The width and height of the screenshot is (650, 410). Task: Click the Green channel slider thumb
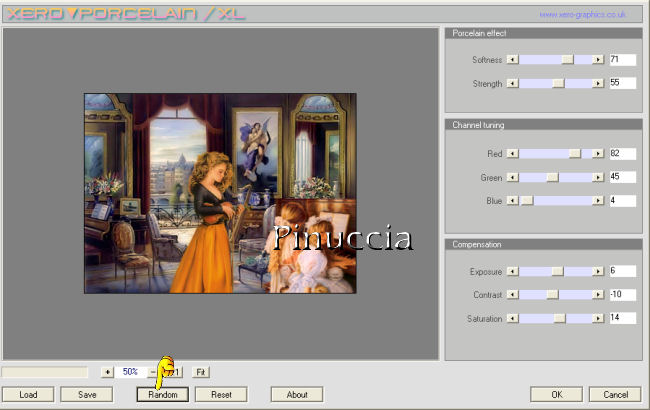click(553, 177)
